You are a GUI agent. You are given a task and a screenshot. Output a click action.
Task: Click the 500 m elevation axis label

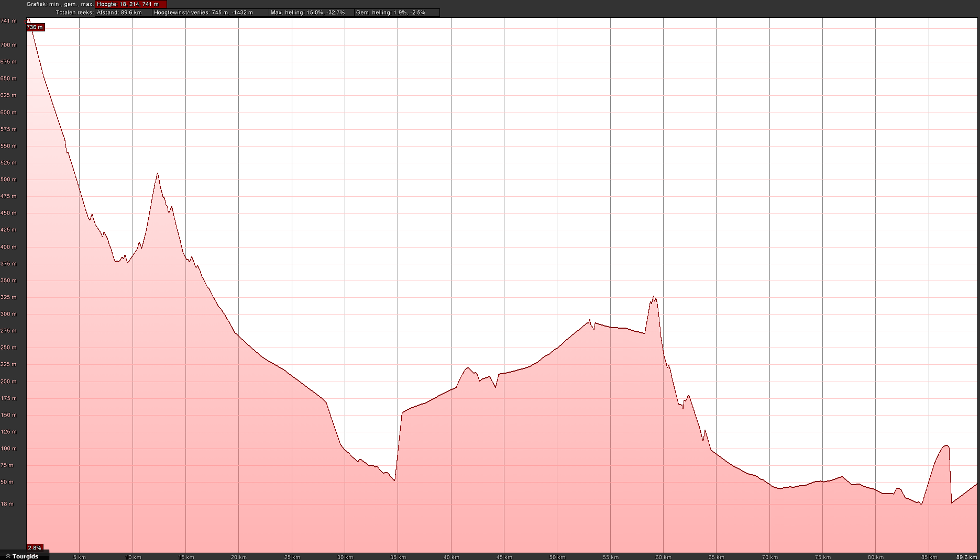pos(8,180)
